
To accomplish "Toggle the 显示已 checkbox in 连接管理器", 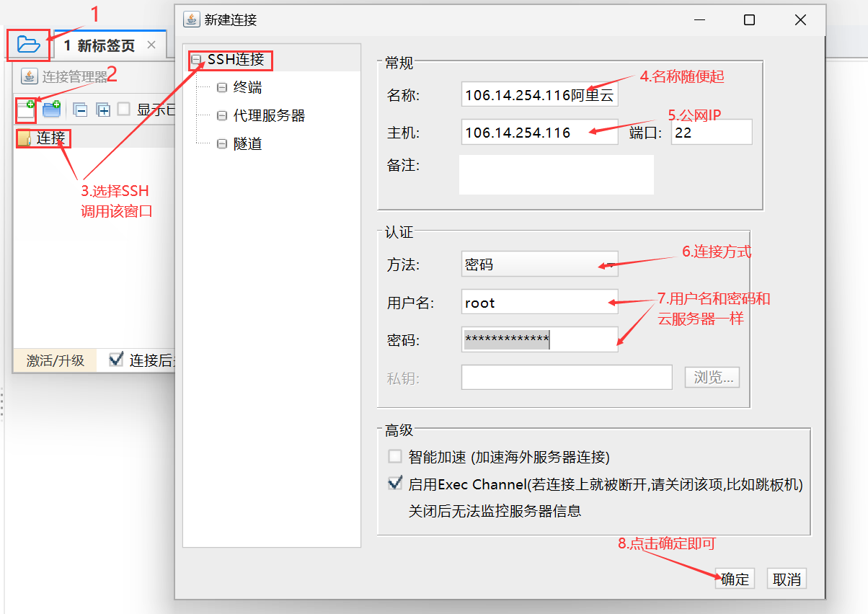I will [124, 110].
